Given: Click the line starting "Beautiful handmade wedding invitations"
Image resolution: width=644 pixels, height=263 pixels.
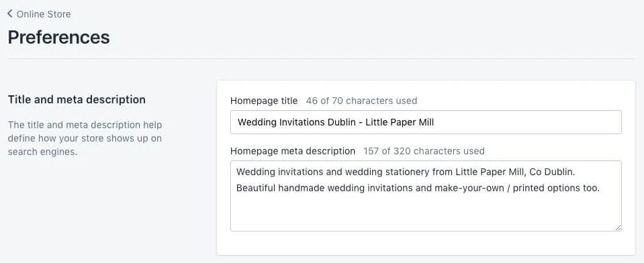Looking at the screenshot, I should pos(418,189).
